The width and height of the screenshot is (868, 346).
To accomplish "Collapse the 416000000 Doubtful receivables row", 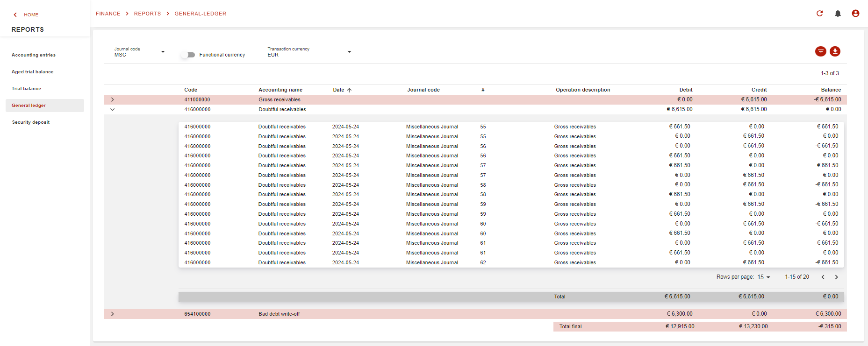I will 112,109.
